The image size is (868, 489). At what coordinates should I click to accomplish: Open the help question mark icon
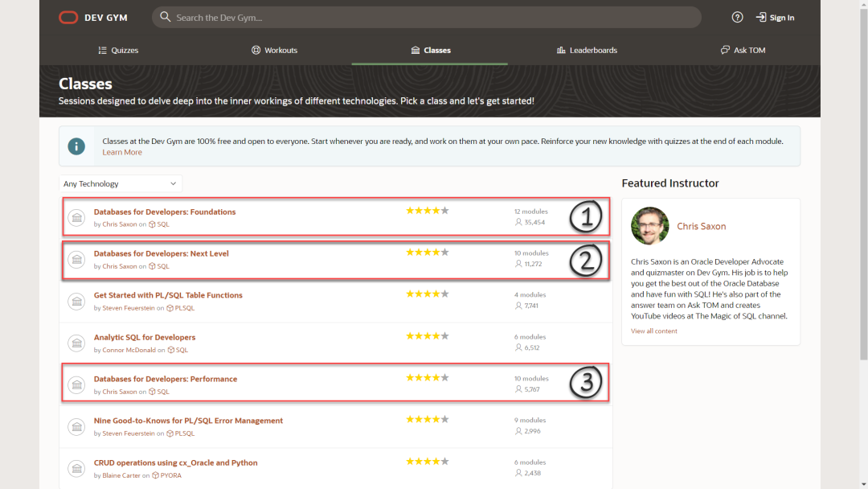737,18
